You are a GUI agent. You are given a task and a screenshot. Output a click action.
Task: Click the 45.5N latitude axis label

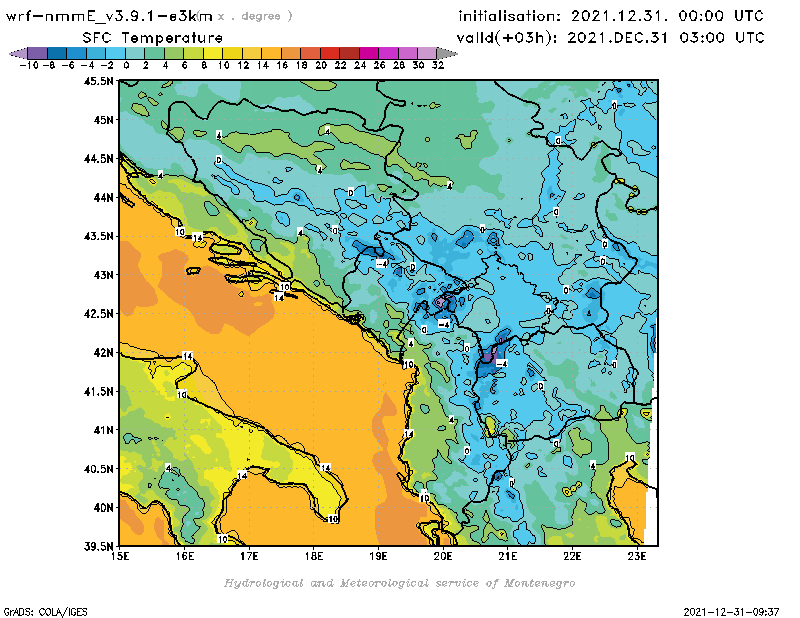(x=98, y=81)
